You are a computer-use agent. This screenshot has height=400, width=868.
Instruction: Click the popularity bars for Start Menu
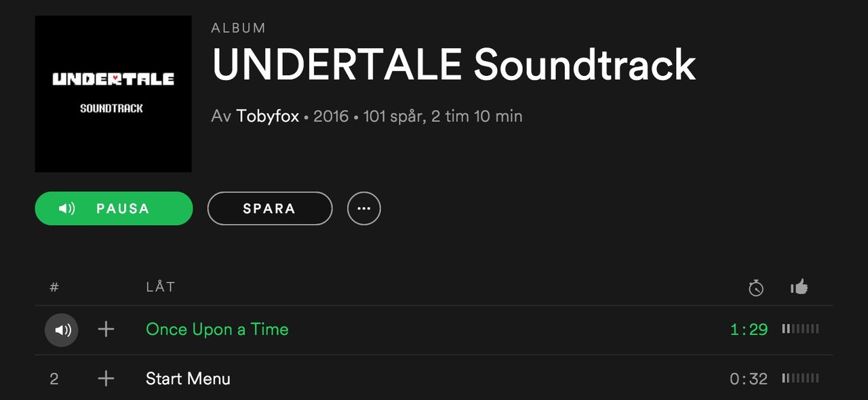point(800,378)
